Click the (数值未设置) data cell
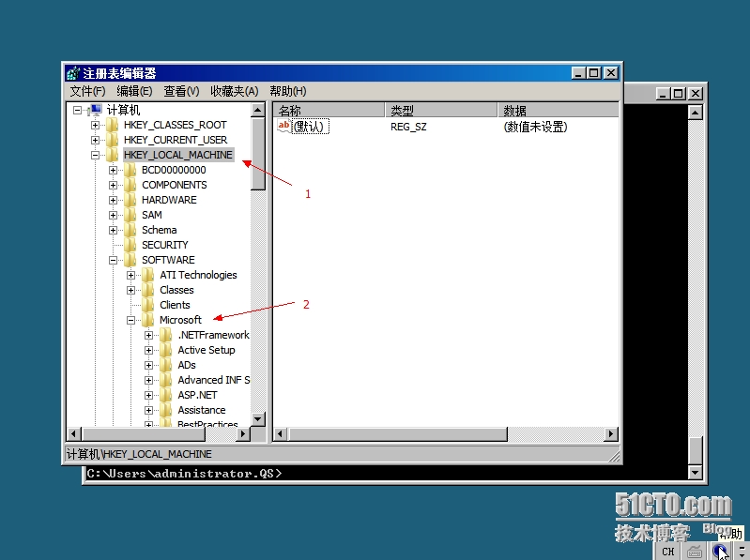 tap(535, 127)
